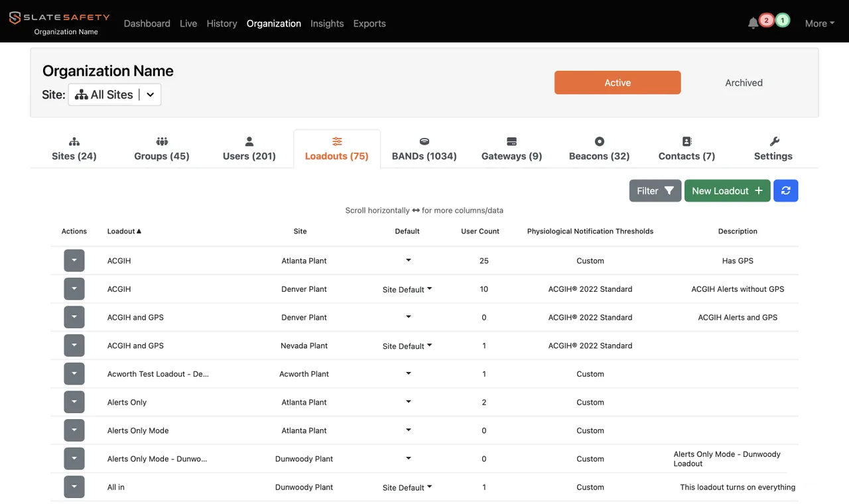Screen dimensions: 849x504
Task: Open the History page
Action: tap(222, 23)
